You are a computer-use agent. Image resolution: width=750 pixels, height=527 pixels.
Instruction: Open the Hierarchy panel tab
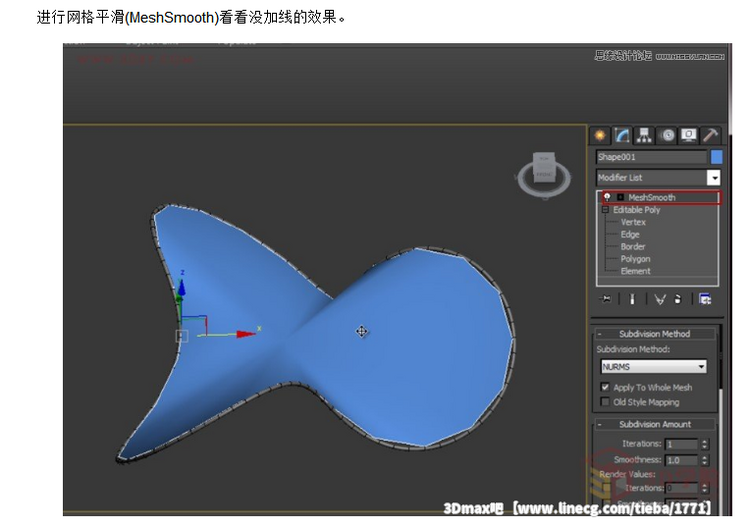click(x=644, y=136)
